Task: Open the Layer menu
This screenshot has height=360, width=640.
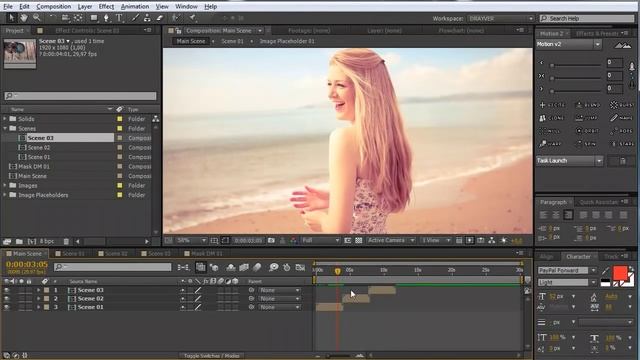Action: [x=84, y=7]
